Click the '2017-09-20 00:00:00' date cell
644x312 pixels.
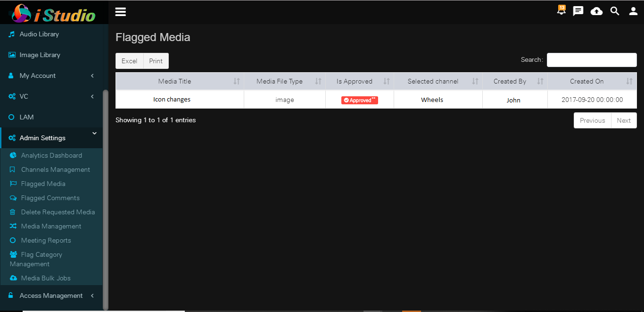coord(592,100)
